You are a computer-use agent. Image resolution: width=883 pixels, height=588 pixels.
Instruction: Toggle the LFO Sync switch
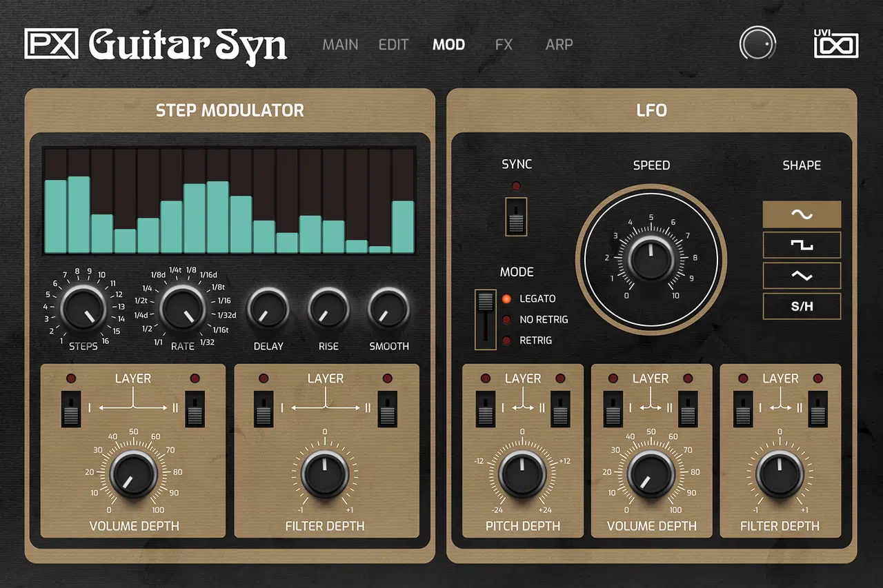[516, 216]
